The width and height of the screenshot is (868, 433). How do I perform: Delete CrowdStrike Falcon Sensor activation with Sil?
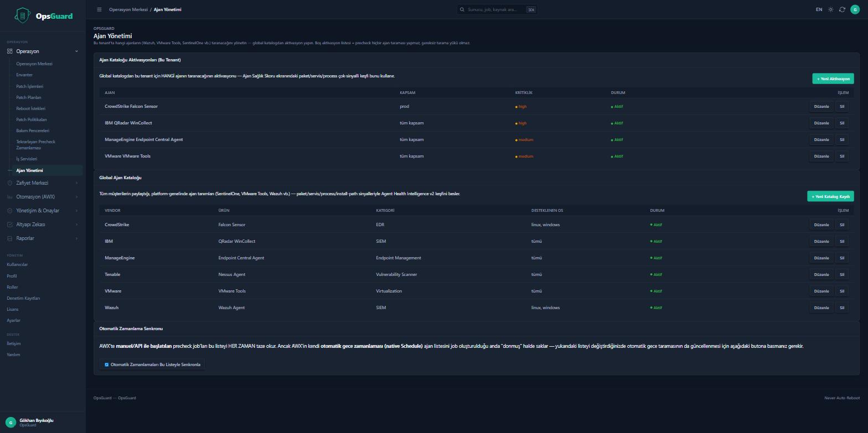tap(842, 107)
